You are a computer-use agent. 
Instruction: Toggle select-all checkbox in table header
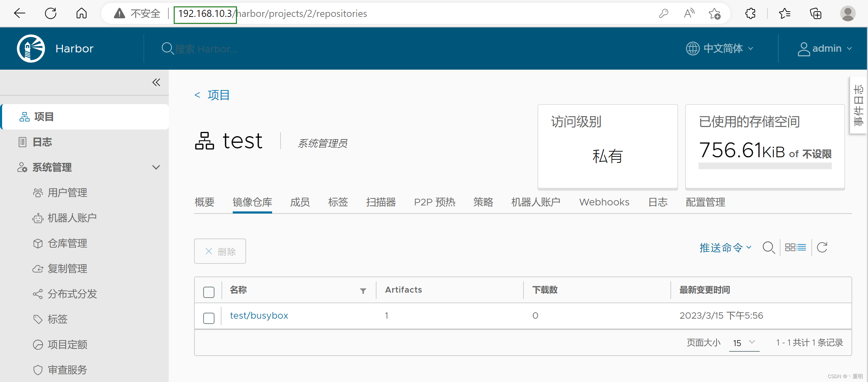point(209,292)
